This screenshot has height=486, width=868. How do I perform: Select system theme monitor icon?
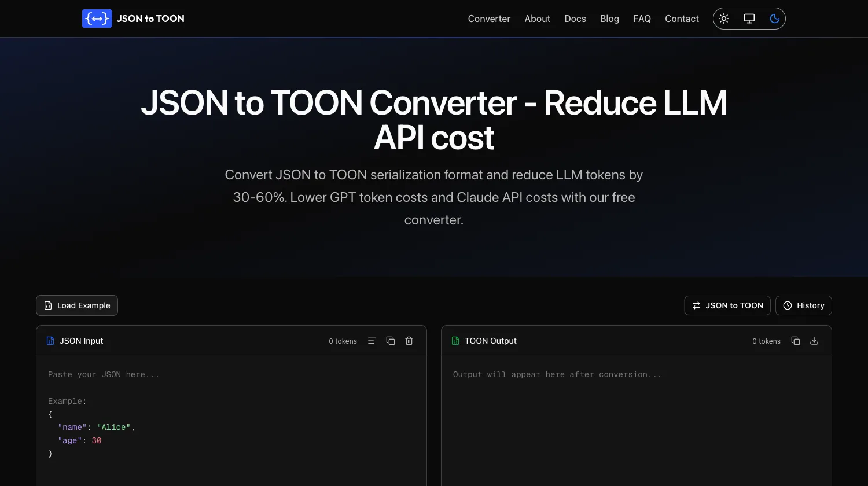(x=749, y=19)
